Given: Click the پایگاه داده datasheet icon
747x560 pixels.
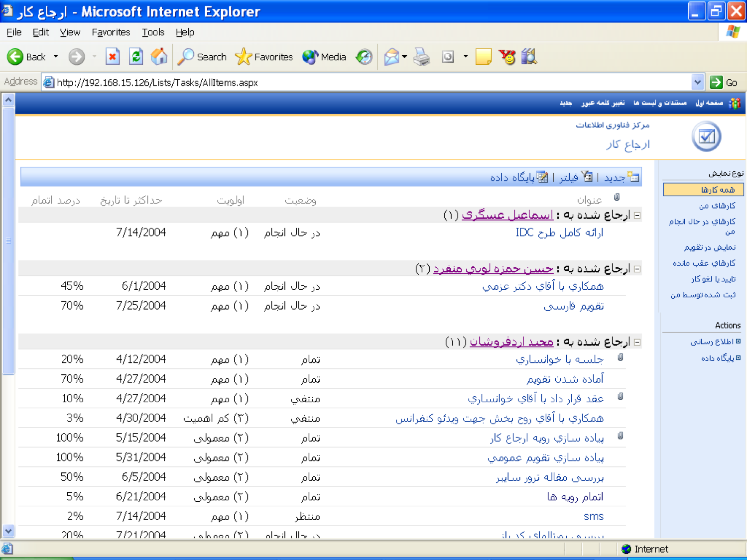Looking at the screenshot, I should [x=542, y=177].
